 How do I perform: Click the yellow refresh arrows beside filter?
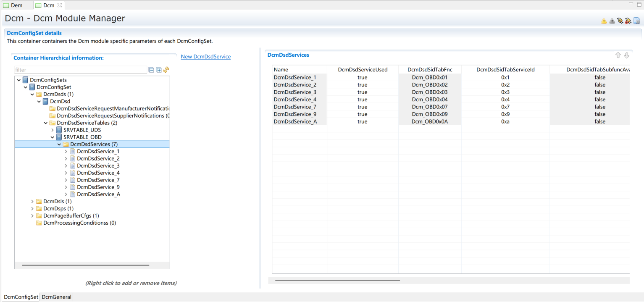(166, 70)
